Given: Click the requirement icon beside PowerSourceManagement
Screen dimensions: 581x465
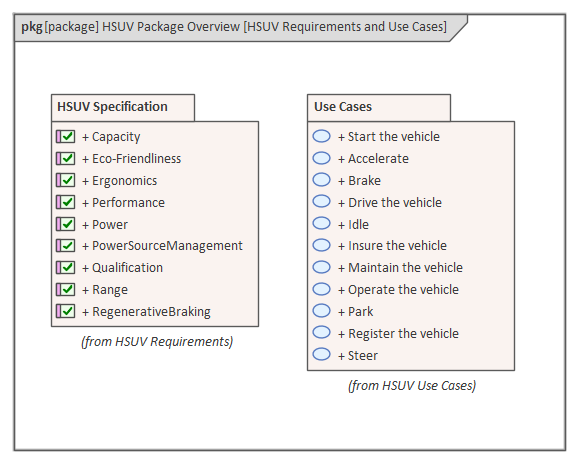Looking at the screenshot, I should [x=66, y=246].
